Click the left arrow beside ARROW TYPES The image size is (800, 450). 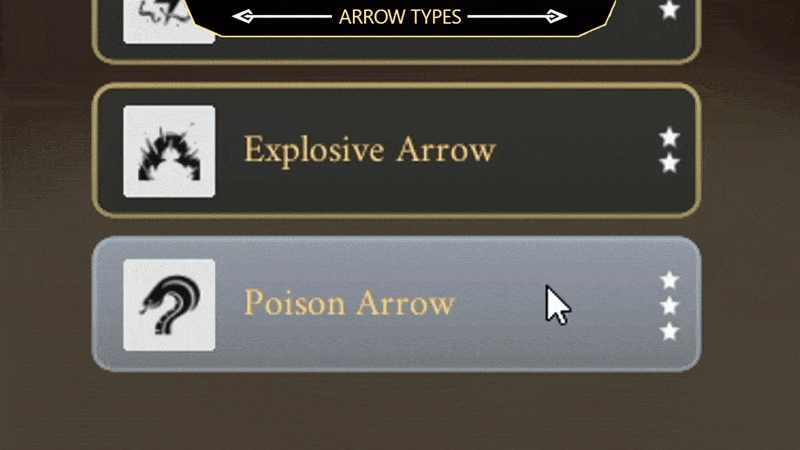pos(243,17)
